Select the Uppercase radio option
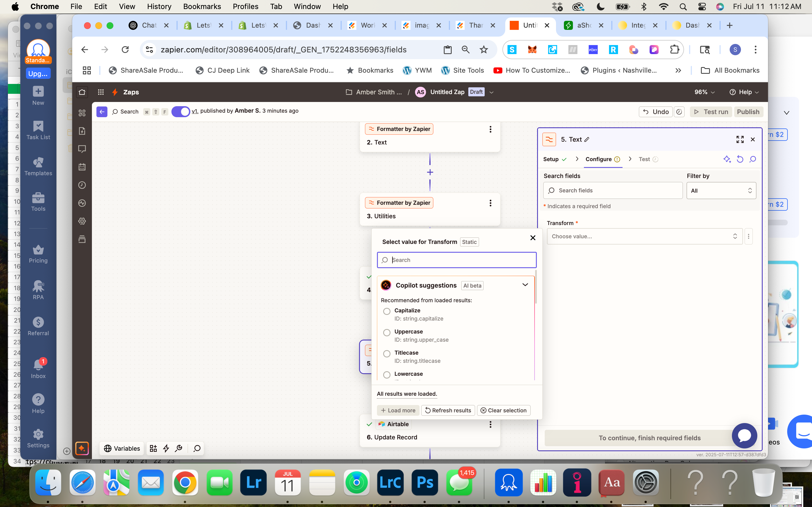Image resolution: width=812 pixels, height=507 pixels. click(387, 332)
